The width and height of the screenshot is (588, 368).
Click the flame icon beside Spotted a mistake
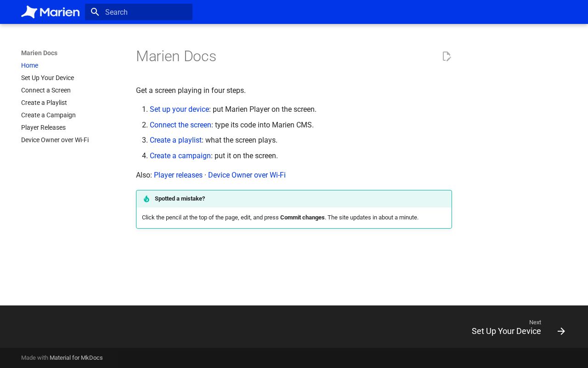[147, 199]
